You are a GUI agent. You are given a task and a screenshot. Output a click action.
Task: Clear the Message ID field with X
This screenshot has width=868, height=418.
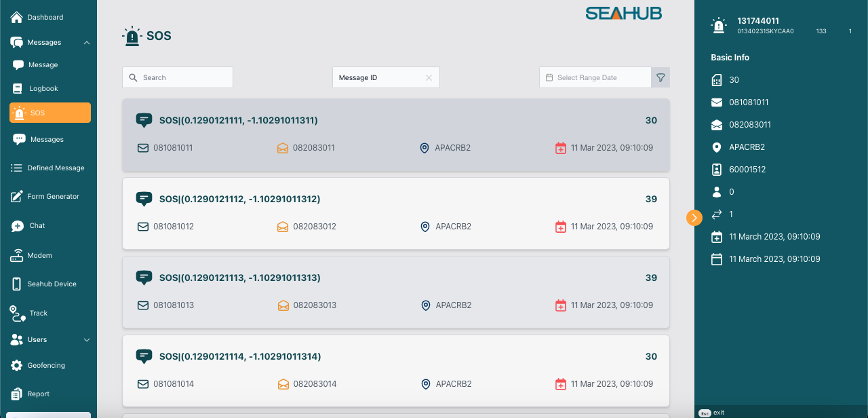coord(429,77)
